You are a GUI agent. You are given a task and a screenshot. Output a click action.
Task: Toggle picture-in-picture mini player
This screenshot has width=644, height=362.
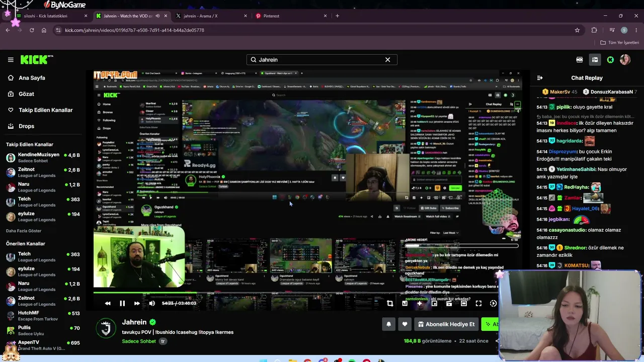(x=434, y=303)
